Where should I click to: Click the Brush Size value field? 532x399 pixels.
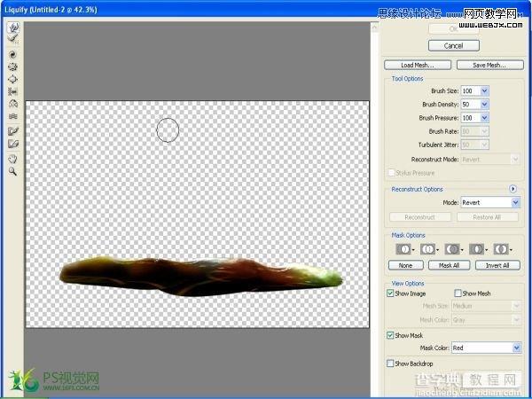coord(471,91)
